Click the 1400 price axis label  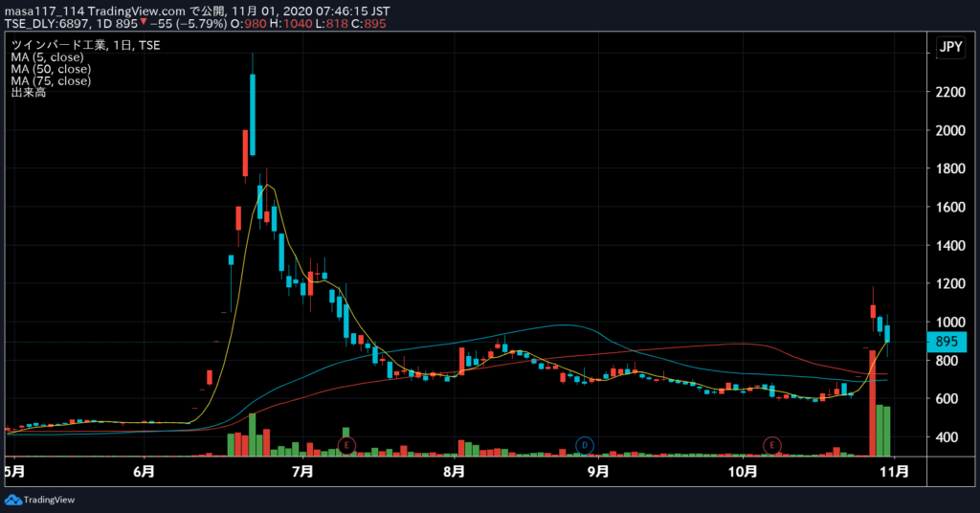(950, 246)
